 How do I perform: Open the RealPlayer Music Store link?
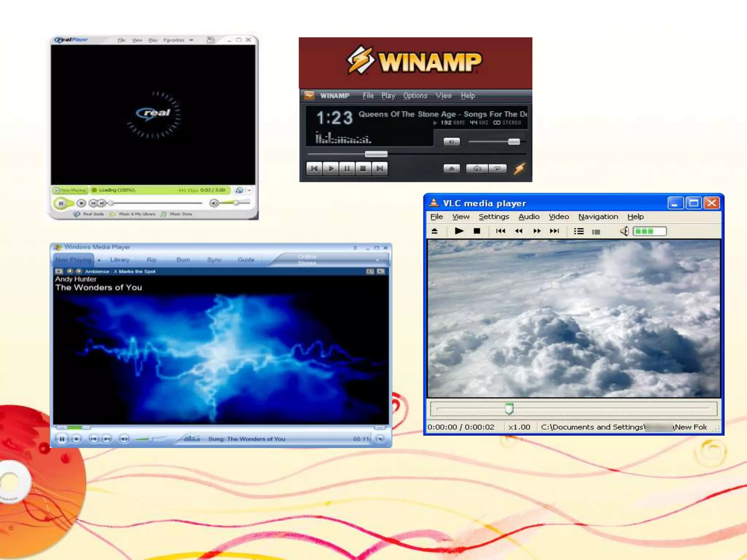pyautogui.click(x=181, y=214)
